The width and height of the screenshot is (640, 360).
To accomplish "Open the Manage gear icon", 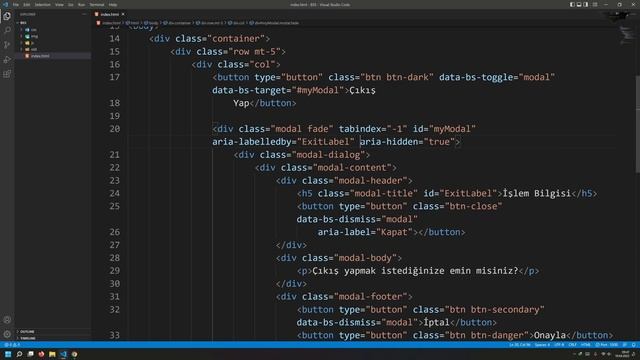I will (7, 334).
